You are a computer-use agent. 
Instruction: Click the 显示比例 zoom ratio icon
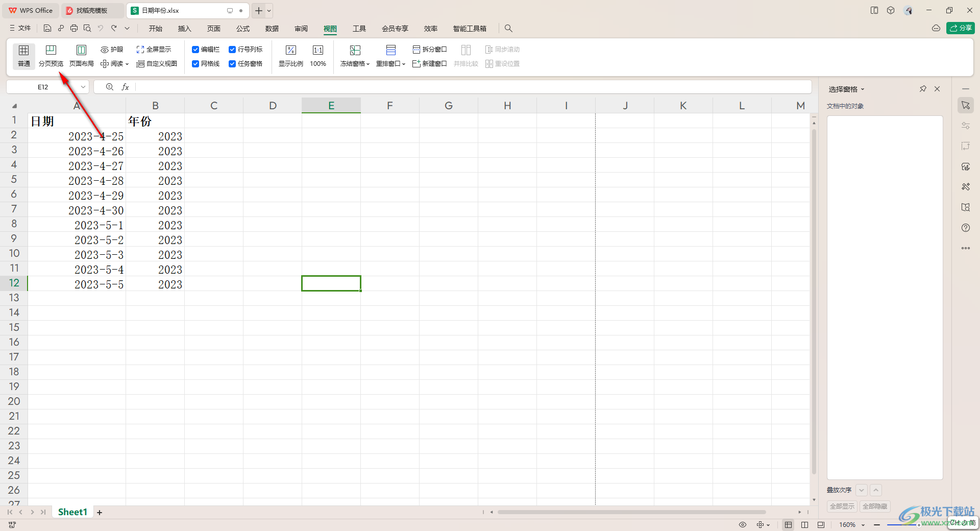290,51
